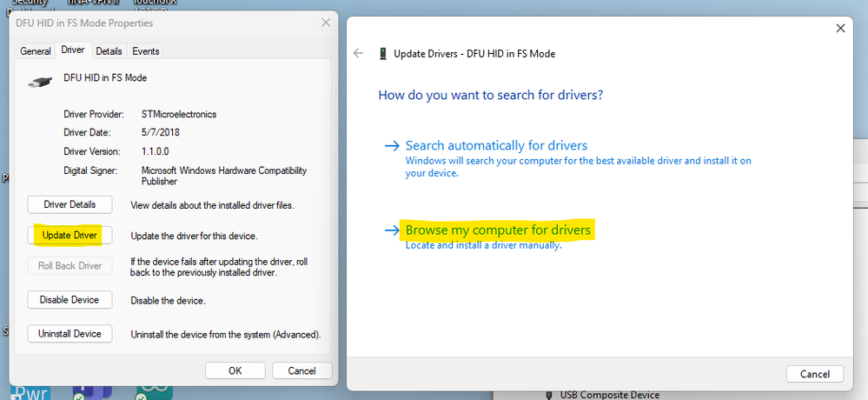Open the Pwr desktop icon
868x400 pixels.
[30, 393]
